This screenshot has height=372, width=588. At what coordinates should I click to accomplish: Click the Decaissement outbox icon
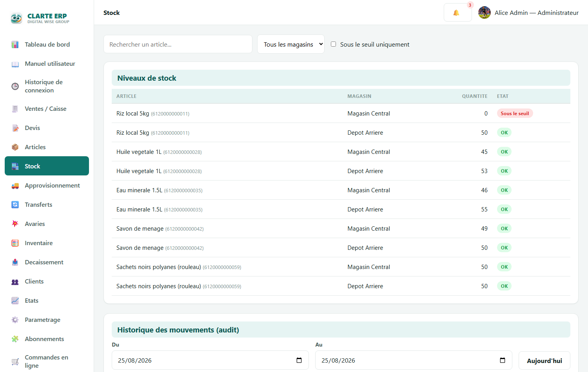pos(15,262)
